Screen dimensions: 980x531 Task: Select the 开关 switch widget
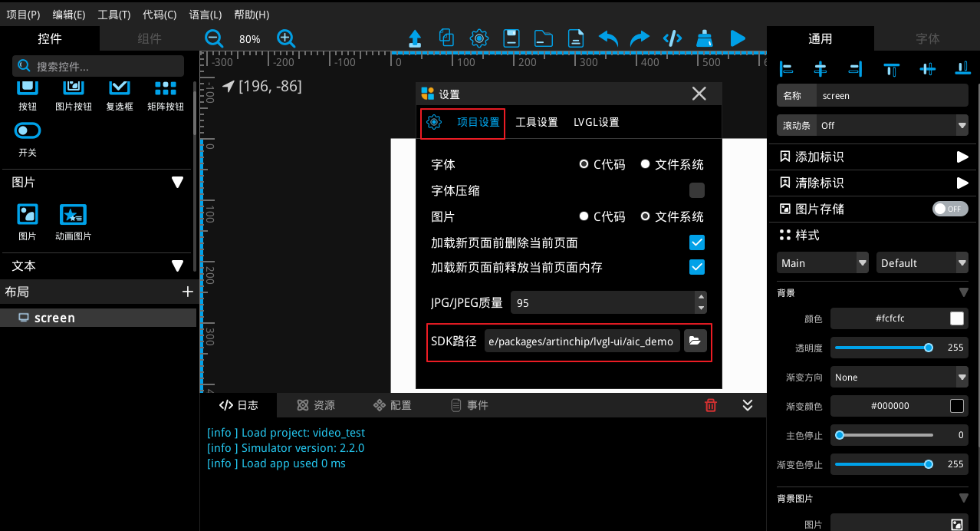28,140
